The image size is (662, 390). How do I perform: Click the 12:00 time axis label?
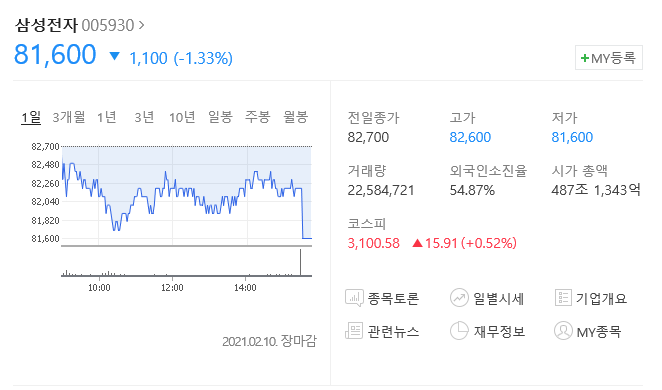pos(172,288)
